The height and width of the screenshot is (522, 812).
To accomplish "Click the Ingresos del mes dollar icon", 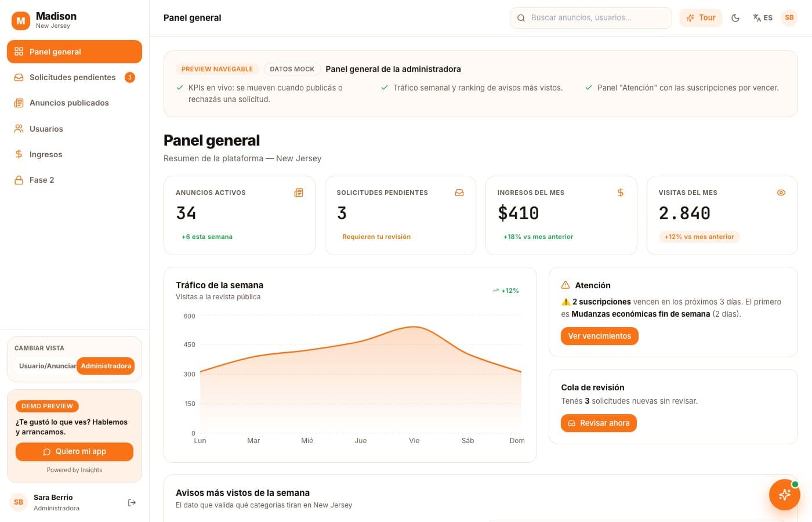I will pyautogui.click(x=621, y=193).
